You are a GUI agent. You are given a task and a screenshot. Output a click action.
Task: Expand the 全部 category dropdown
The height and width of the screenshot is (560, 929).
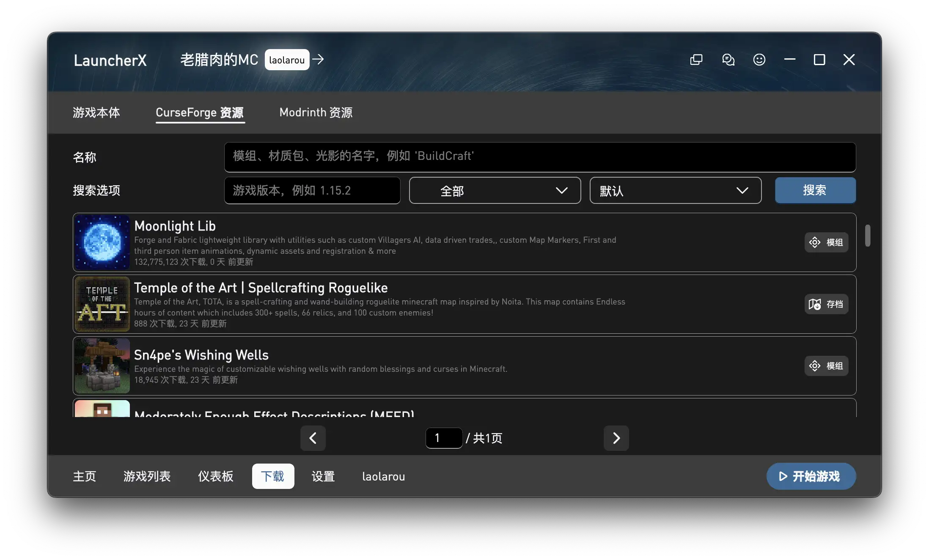point(495,190)
